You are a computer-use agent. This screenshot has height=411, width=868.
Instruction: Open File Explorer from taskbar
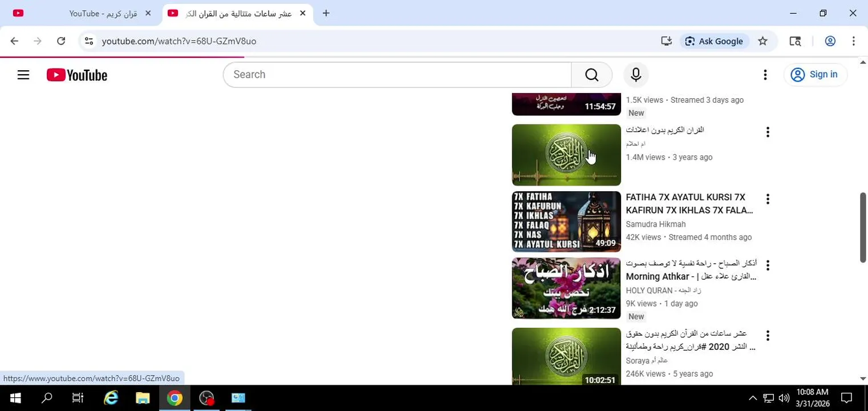pyautogui.click(x=143, y=398)
